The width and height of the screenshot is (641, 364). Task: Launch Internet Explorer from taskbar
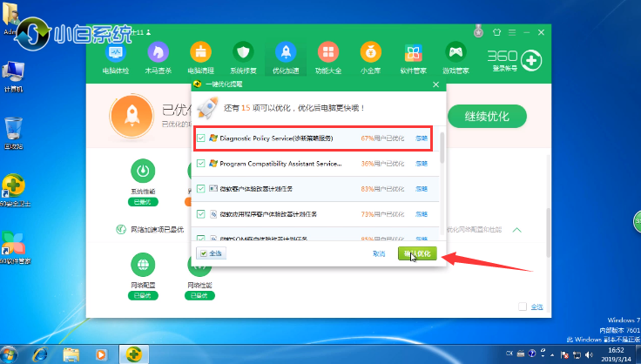point(40,354)
